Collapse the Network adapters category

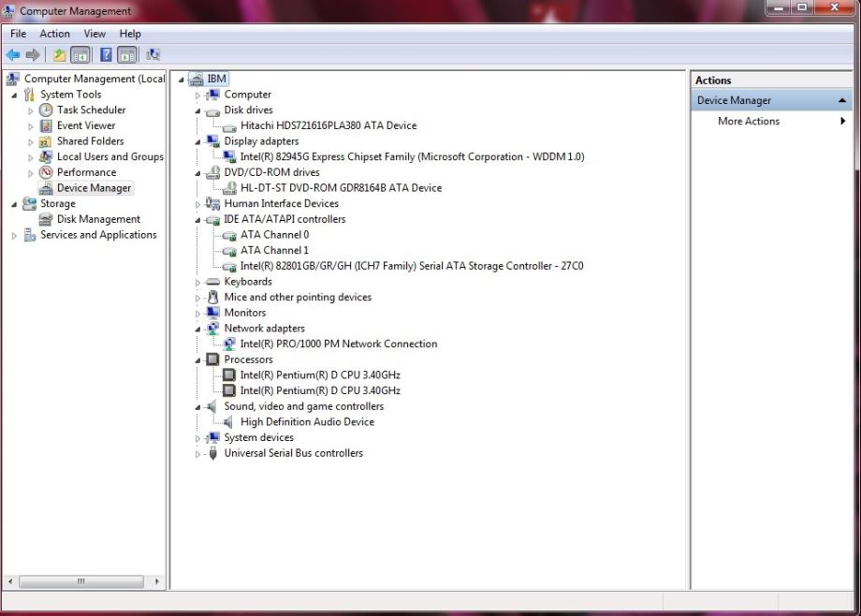(197, 329)
